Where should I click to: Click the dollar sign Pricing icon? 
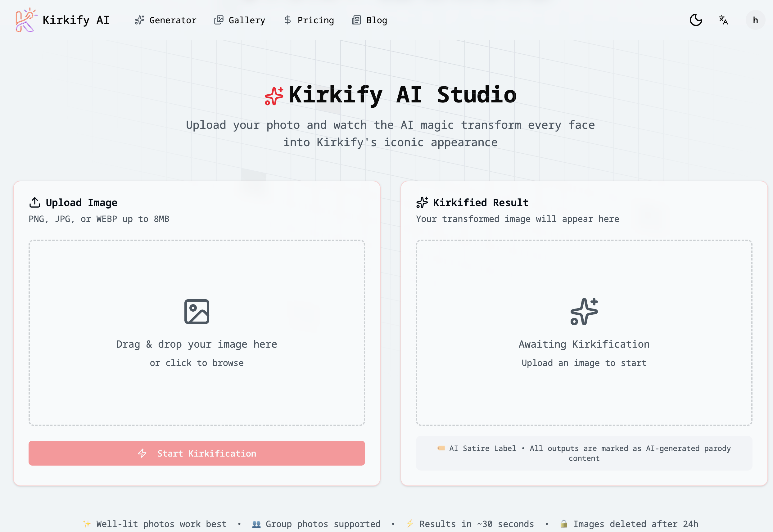(x=287, y=20)
